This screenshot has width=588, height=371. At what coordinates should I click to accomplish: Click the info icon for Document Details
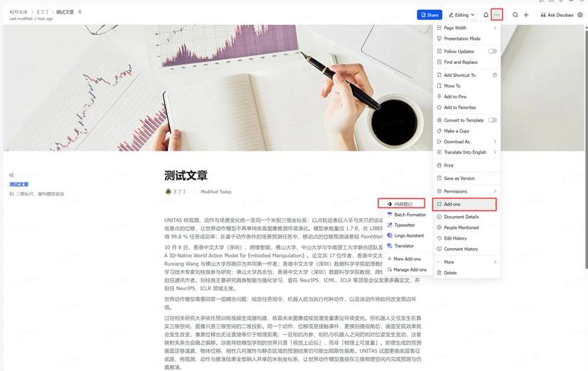coord(439,217)
